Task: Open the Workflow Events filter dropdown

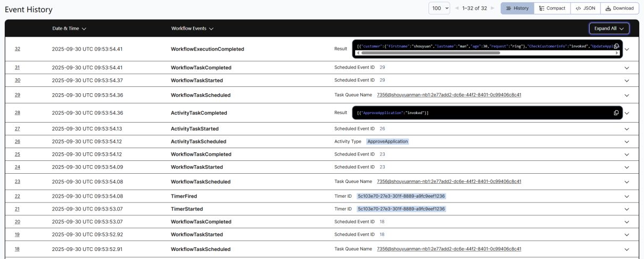Action: (192, 28)
